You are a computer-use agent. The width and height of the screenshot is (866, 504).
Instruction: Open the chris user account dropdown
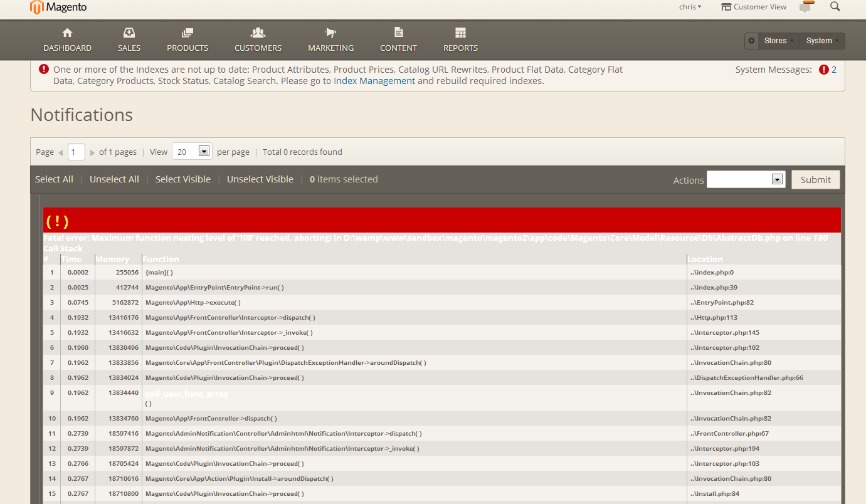[690, 7]
